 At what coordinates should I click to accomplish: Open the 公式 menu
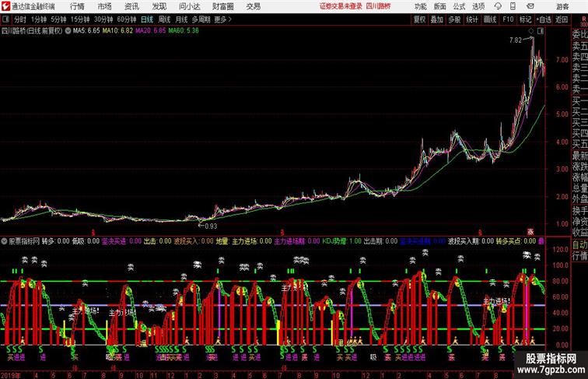[459, 6]
